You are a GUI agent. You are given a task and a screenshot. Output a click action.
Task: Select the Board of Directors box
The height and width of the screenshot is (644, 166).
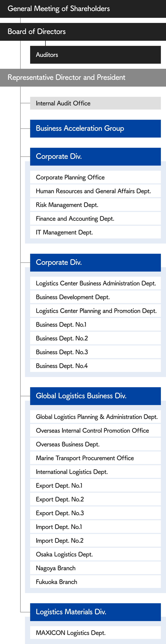pyautogui.click(x=83, y=32)
